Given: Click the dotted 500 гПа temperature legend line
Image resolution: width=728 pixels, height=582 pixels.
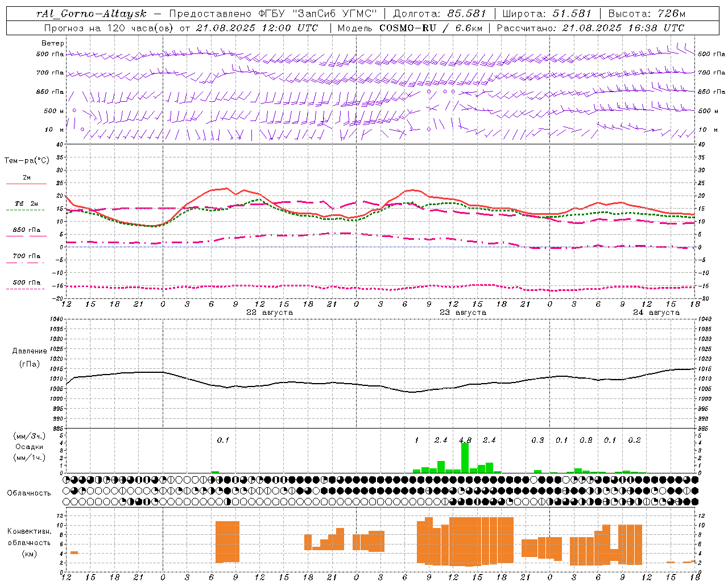Looking at the screenshot, I should pyautogui.click(x=26, y=289).
